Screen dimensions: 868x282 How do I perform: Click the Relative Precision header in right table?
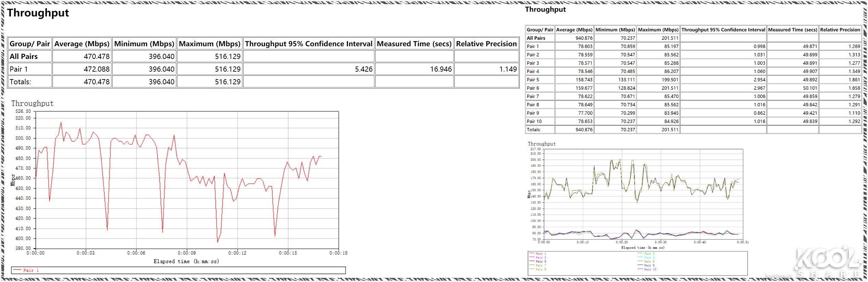(840, 30)
